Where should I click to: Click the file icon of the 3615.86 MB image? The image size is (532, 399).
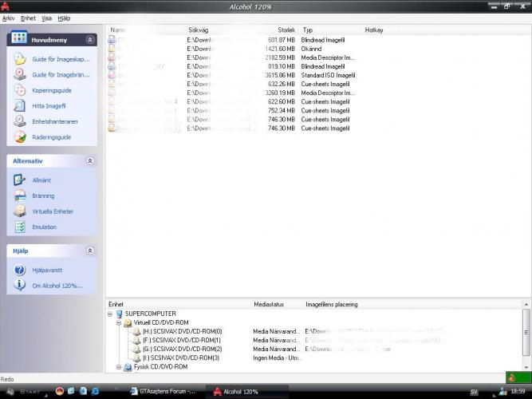pos(112,75)
